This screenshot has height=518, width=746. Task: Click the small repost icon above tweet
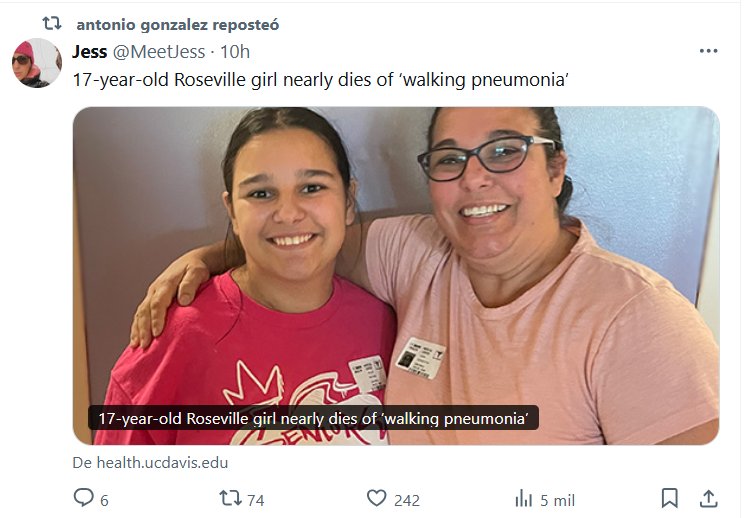pyautogui.click(x=52, y=23)
